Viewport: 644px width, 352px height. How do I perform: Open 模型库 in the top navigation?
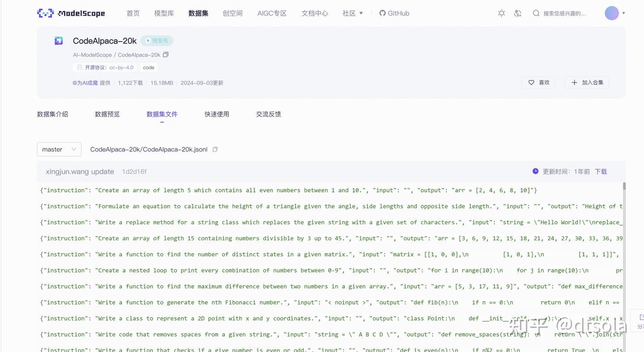pos(164,13)
